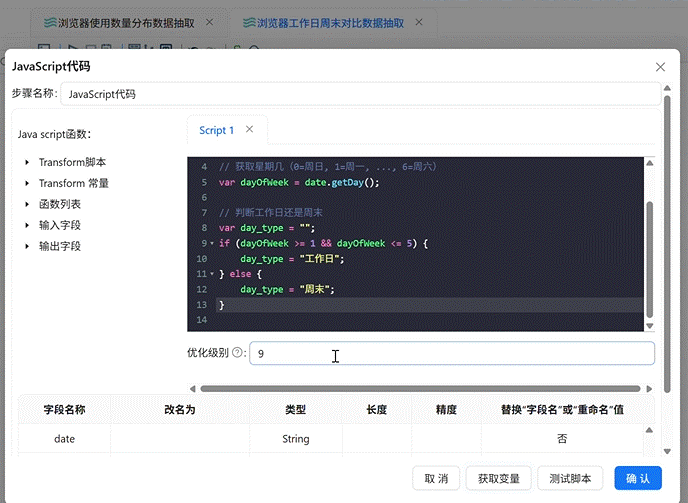The image size is (688, 503).
Task: Click the horizontal scrollbar thumb
Action: (x=420, y=389)
